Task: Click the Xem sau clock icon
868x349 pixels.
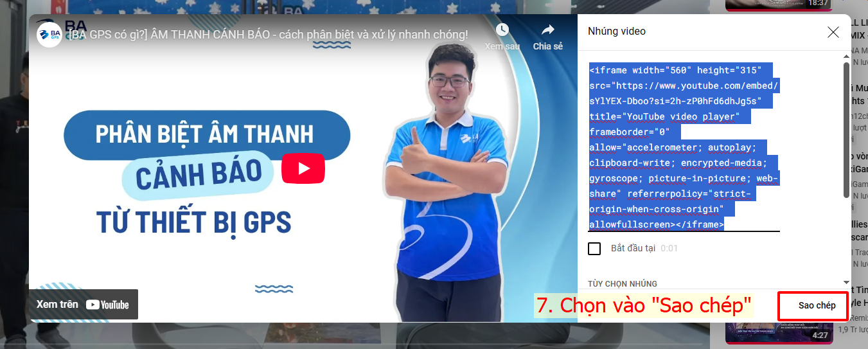Action: coord(502,30)
